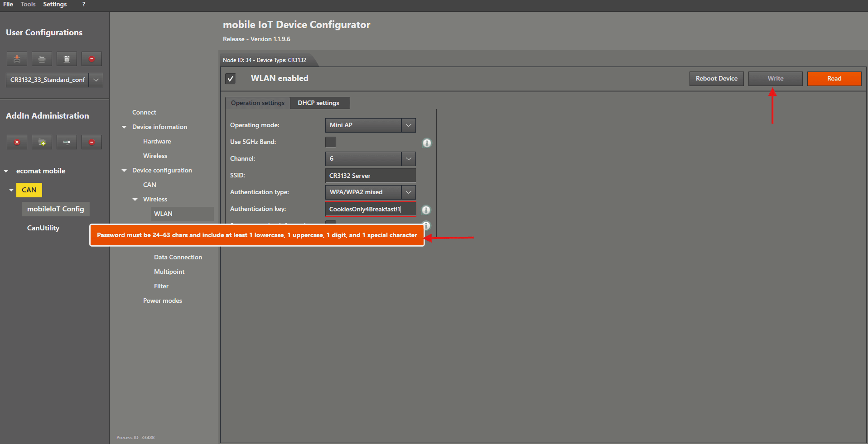Screen dimensions: 868x444
Task: Save user configuration with floppy disk icon
Action: pos(67,59)
